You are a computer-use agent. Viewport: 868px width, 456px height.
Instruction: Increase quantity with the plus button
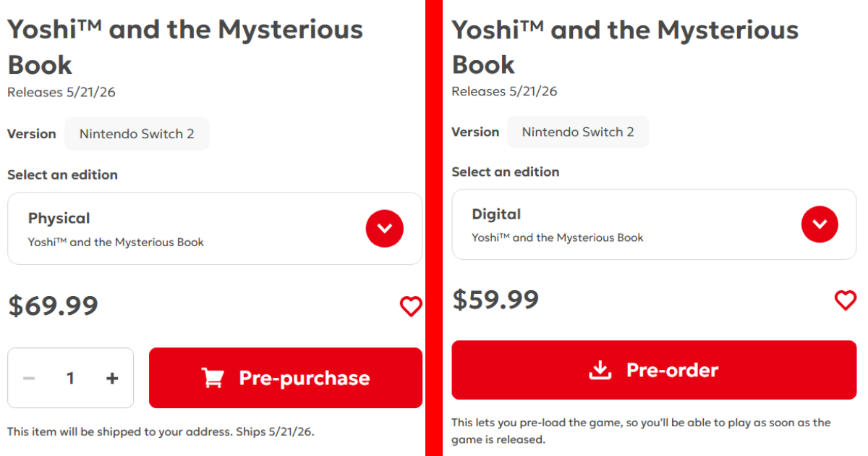tap(112, 378)
